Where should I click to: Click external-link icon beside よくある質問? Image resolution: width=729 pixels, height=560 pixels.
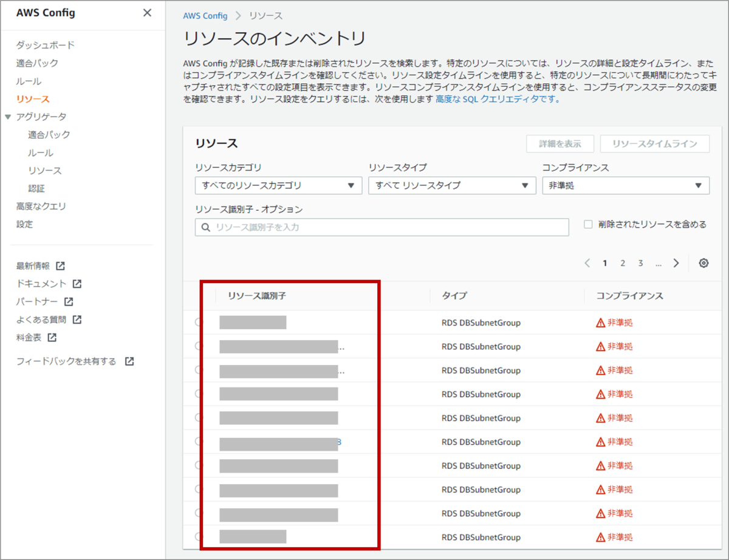(77, 319)
